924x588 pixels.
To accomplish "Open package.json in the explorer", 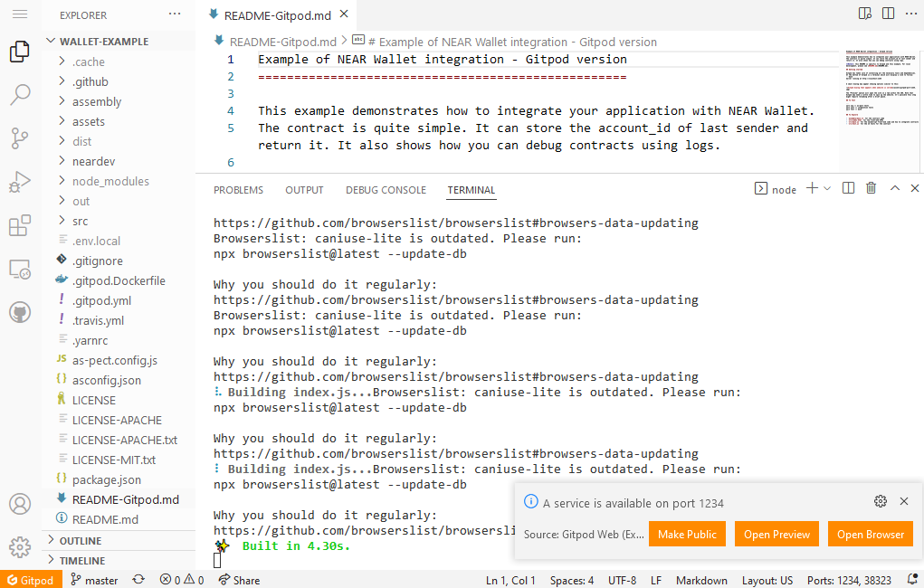I will pos(106,479).
